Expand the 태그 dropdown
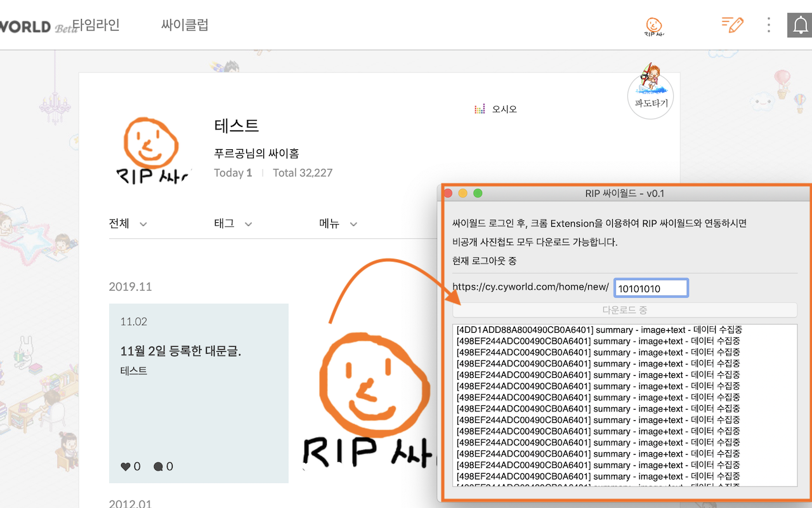 (x=233, y=224)
